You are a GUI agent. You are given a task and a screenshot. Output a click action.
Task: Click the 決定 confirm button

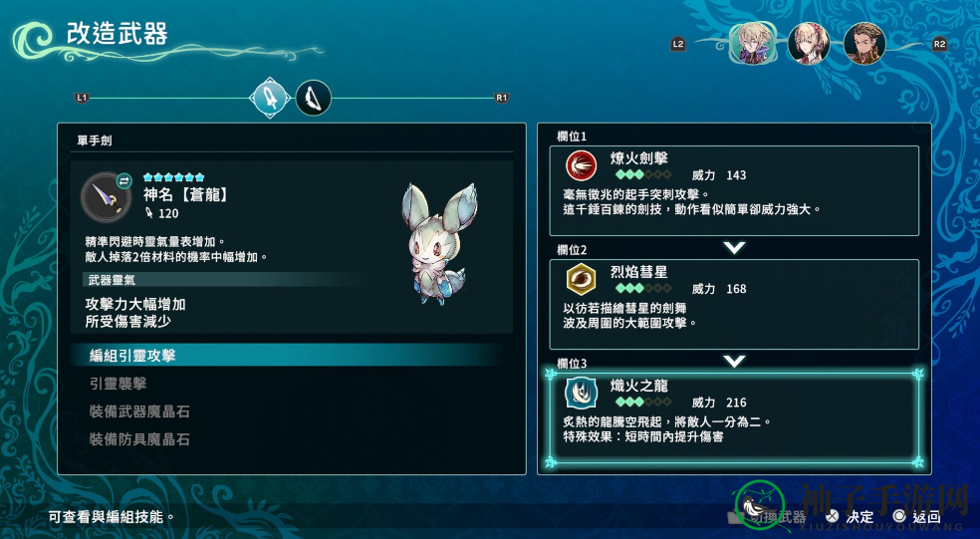pos(850,516)
